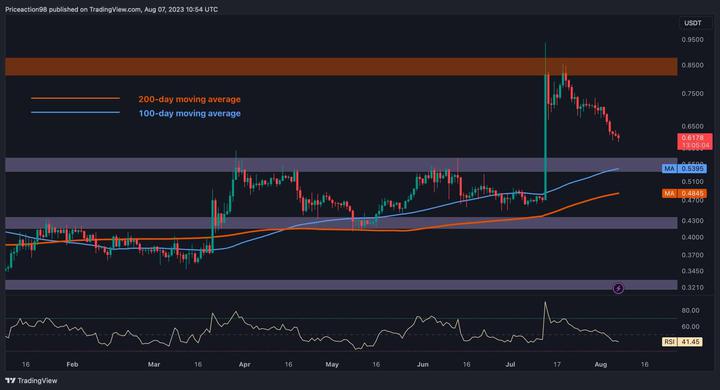Click the Apr label on time axis

coord(245,364)
